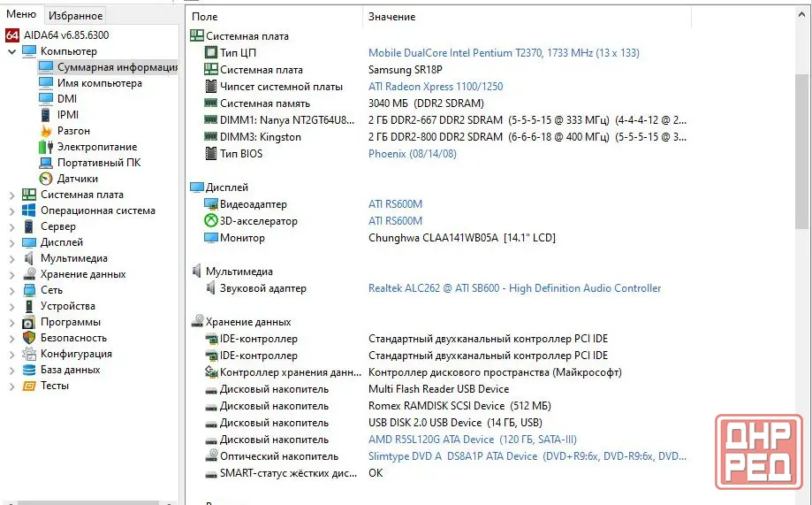Click the Компьютер monitor icon in tree
The width and height of the screenshot is (812, 505).
29,50
